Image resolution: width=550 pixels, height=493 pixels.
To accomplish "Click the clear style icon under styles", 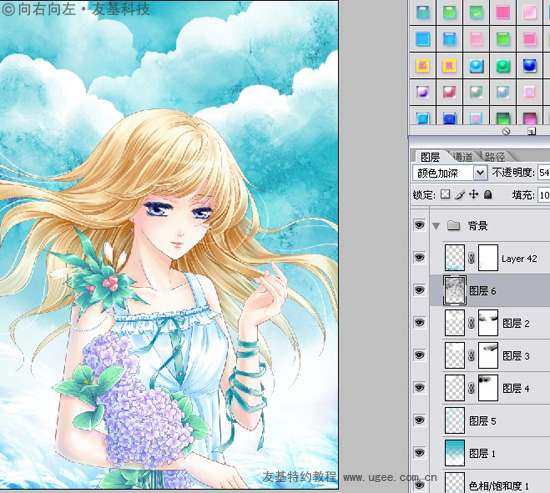I will tap(506, 131).
